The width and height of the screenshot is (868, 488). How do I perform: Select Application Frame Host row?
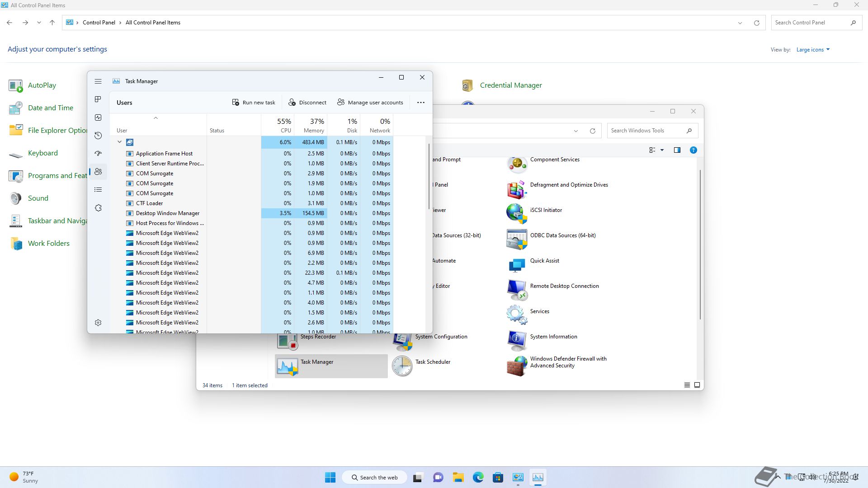[x=252, y=154]
